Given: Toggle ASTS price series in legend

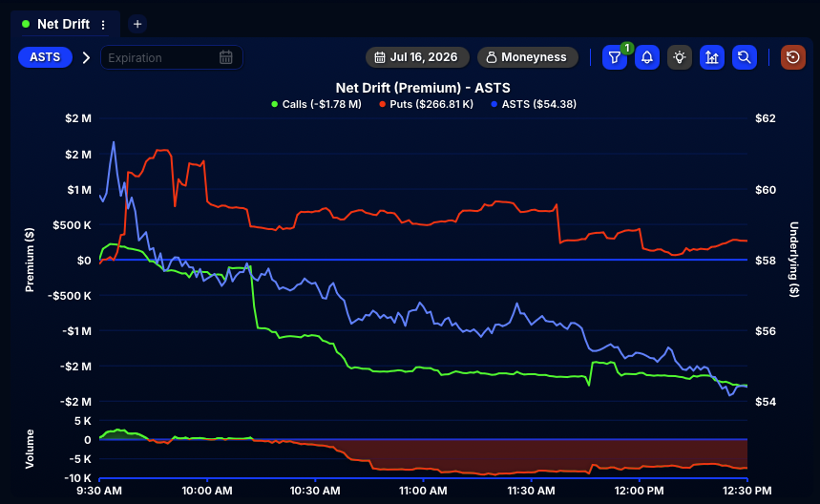Looking at the screenshot, I should coord(534,104).
